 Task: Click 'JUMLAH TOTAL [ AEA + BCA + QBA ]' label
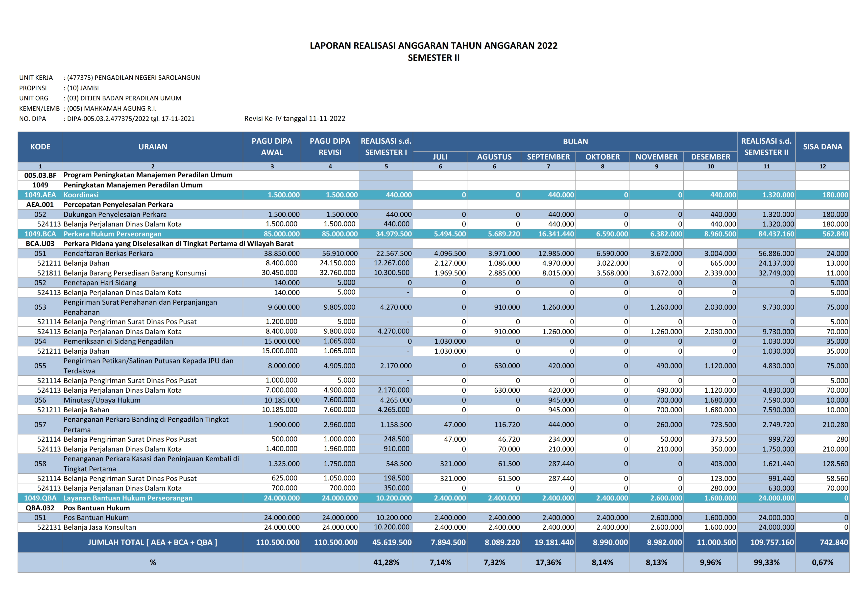pos(153,542)
